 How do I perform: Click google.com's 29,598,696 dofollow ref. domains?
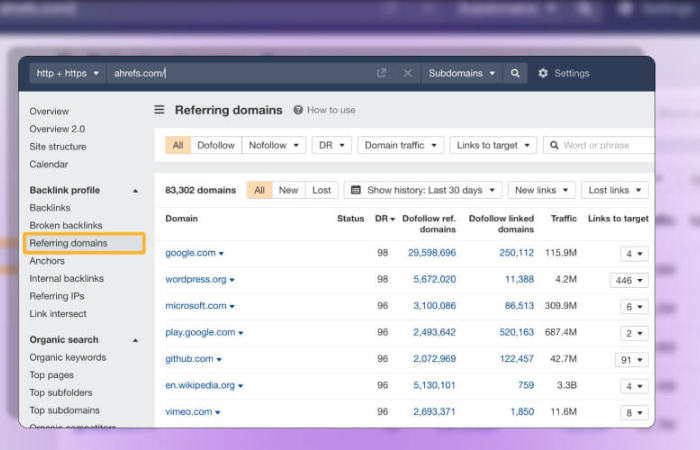[432, 253]
